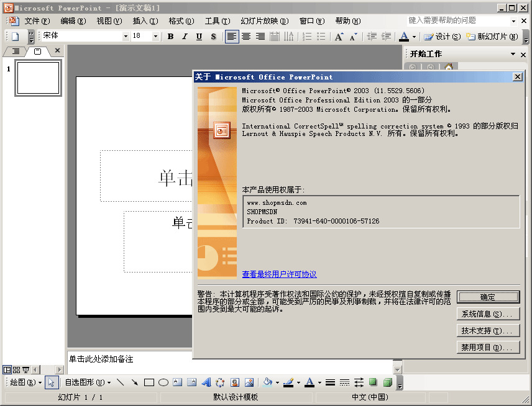Insert a horizontal Text Box
This screenshot has height=406, width=532.
click(178, 382)
